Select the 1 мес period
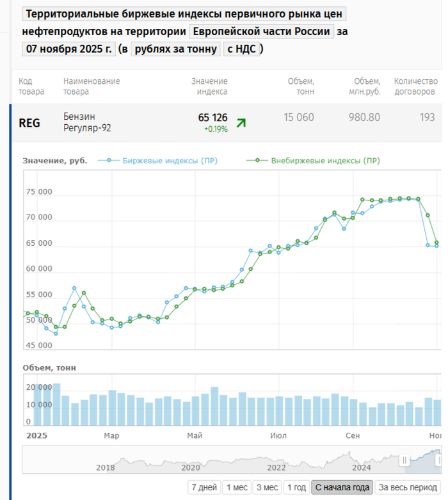Image resolution: width=448 pixels, height=500 pixels. tap(237, 487)
